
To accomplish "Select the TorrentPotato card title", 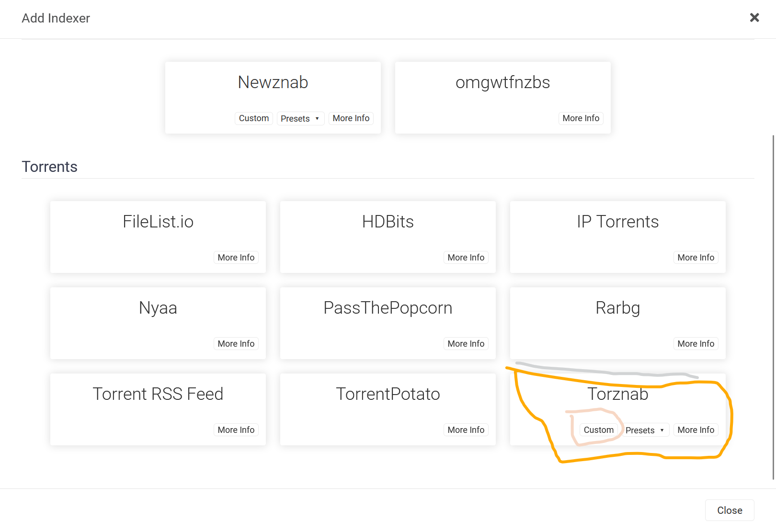I will [388, 394].
